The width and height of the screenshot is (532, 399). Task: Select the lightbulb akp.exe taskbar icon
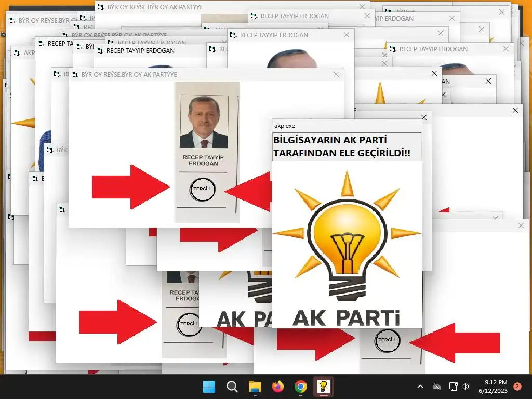click(323, 387)
